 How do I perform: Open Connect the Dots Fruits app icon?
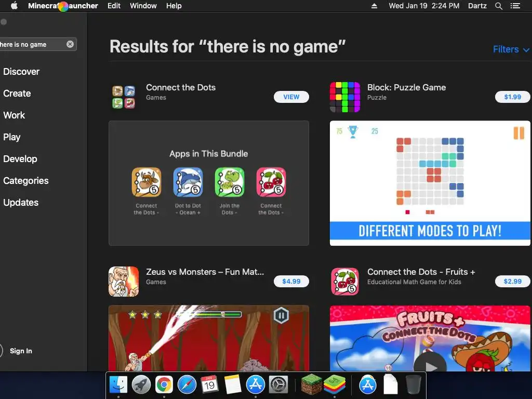tap(345, 281)
